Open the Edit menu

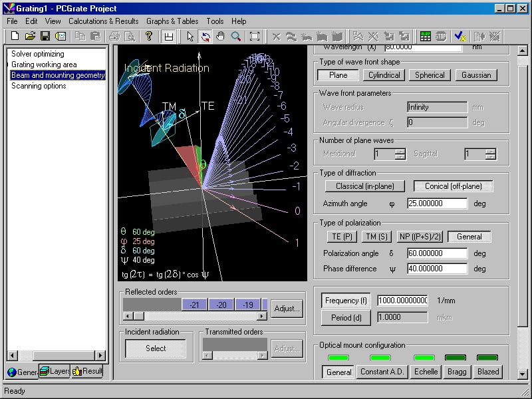point(31,21)
